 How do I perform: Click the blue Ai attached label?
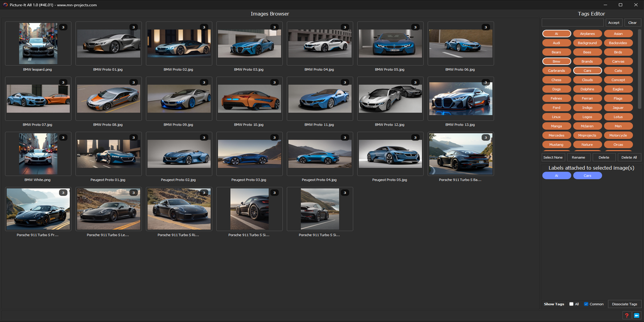[x=557, y=175]
